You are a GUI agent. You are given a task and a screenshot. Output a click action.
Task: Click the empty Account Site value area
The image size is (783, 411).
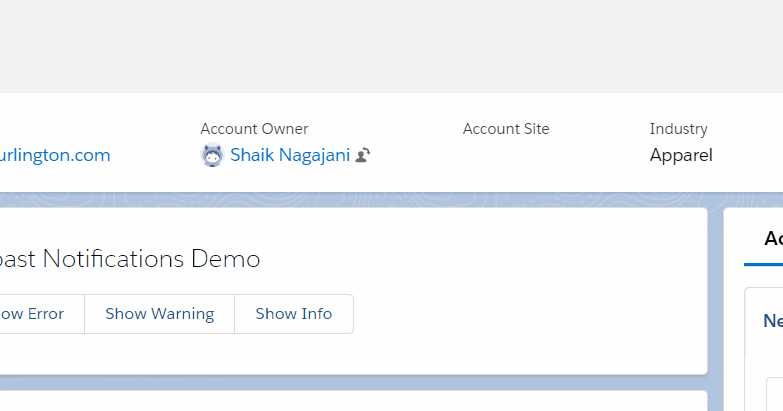click(506, 156)
